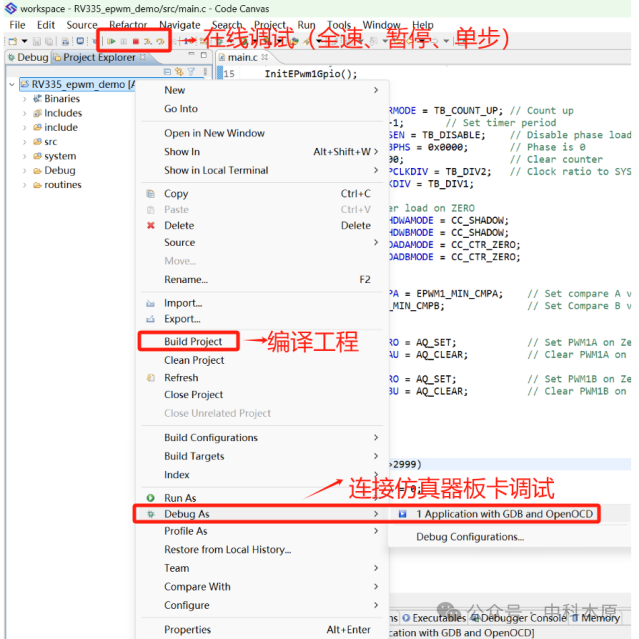Select Close Project menu entry
This screenshot has height=639, width=639.
[x=194, y=394]
